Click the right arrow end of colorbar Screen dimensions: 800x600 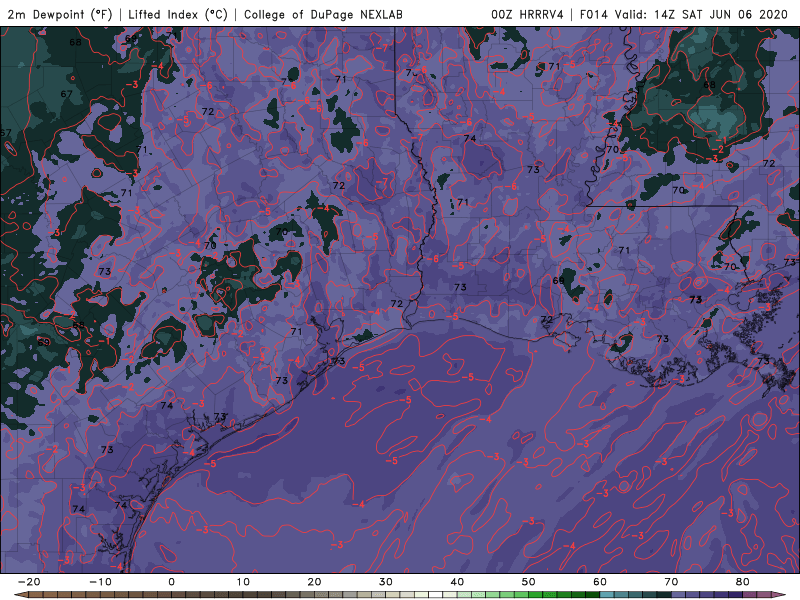(x=778, y=594)
